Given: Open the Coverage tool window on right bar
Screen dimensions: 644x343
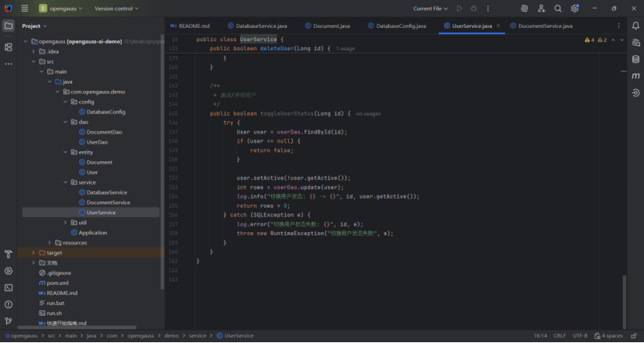Looking at the screenshot, I should coord(635,93).
